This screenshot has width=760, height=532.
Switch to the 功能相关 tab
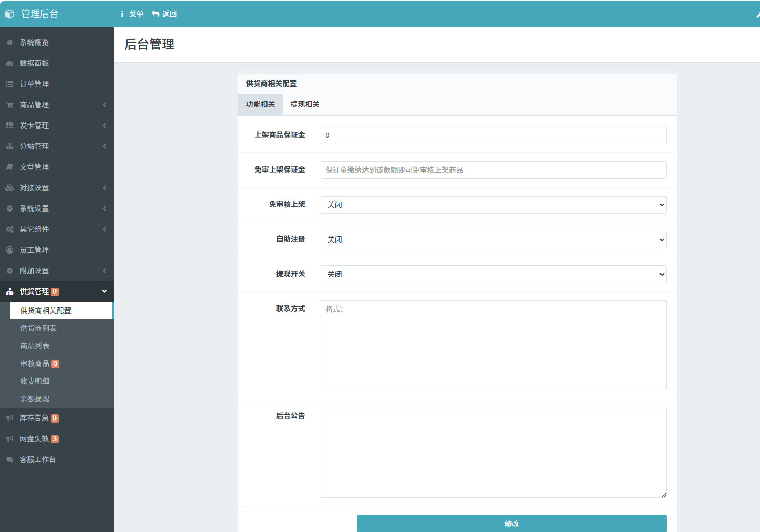(260, 104)
